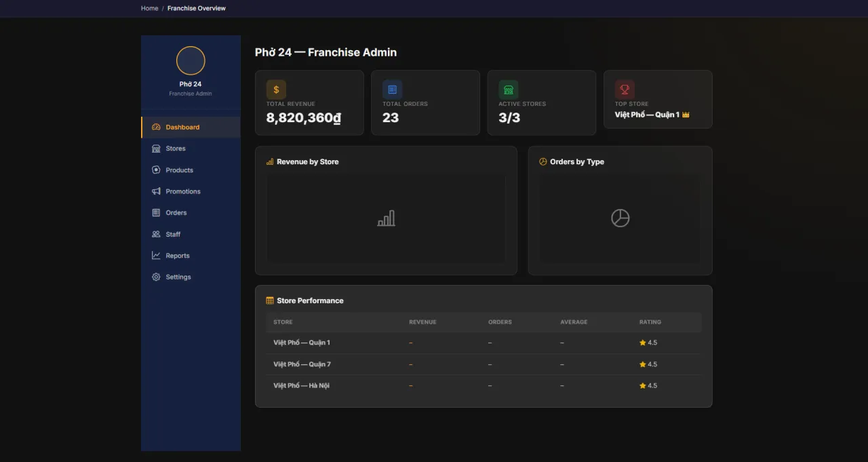Screen dimensions: 868x462
Task: Click the Promotions megaphone icon
Action: tap(156, 191)
